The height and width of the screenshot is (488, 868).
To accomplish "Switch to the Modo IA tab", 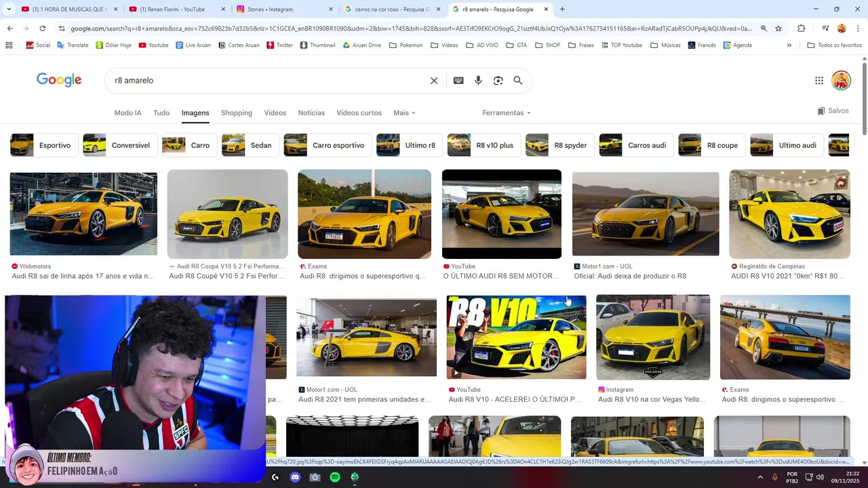I will click(127, 113).
